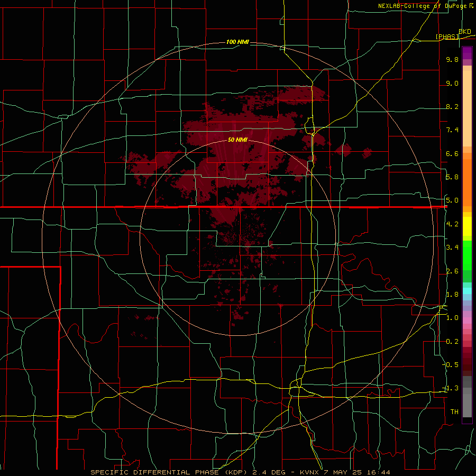Click the 1.0 value on the color scale
The width and height of the screenshot is (476, 476).
(452, 318)
